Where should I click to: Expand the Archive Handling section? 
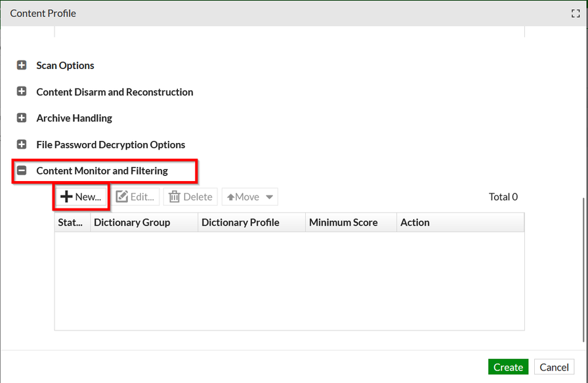[22, 118]
